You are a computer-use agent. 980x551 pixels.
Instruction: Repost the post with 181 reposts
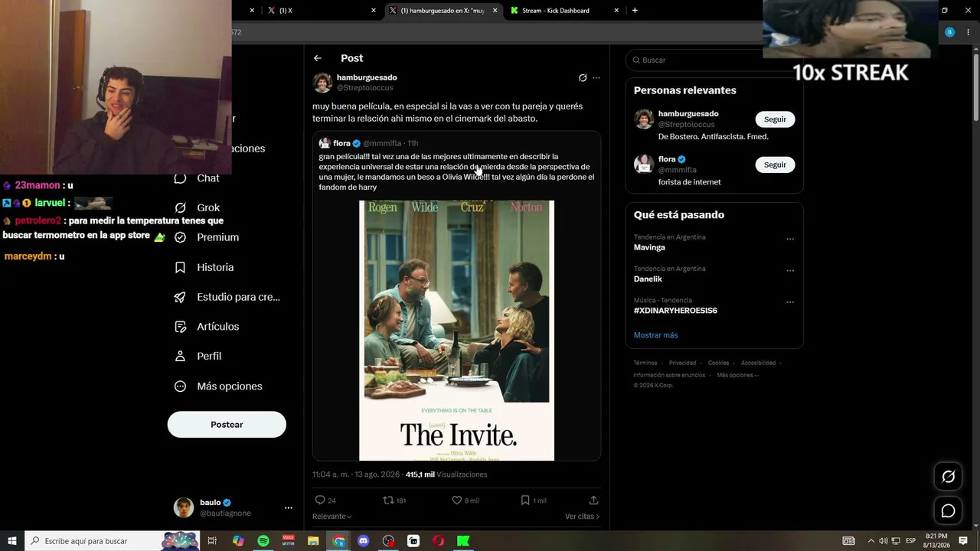pos(394,500)
